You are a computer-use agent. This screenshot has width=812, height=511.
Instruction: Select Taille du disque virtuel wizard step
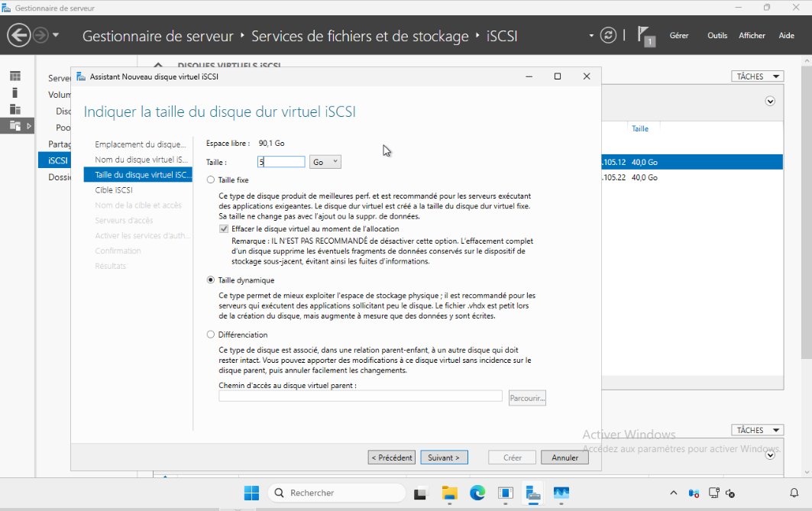point(137,175)
